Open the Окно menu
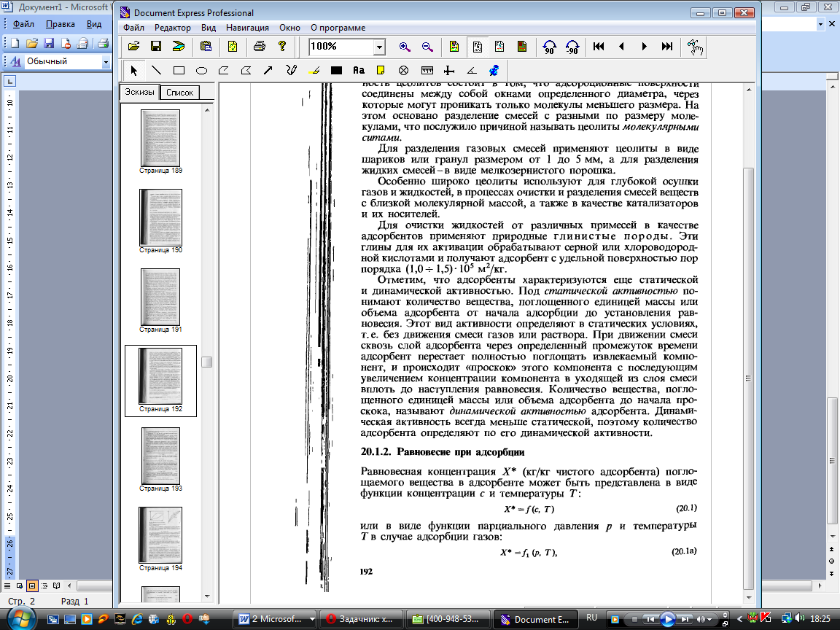Screen dimensions: 840x630 pos(289,27)
